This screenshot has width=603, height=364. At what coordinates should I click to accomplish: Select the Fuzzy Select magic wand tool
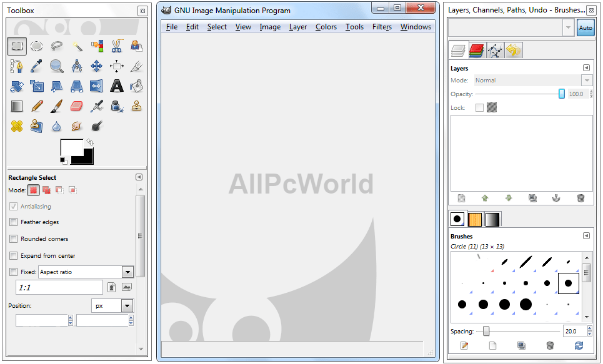(x=77, y=46)
